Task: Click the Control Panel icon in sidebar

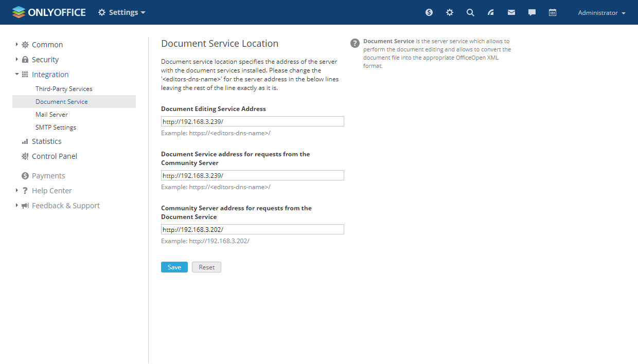Action: pyautogui.click(x=25, y=156)
